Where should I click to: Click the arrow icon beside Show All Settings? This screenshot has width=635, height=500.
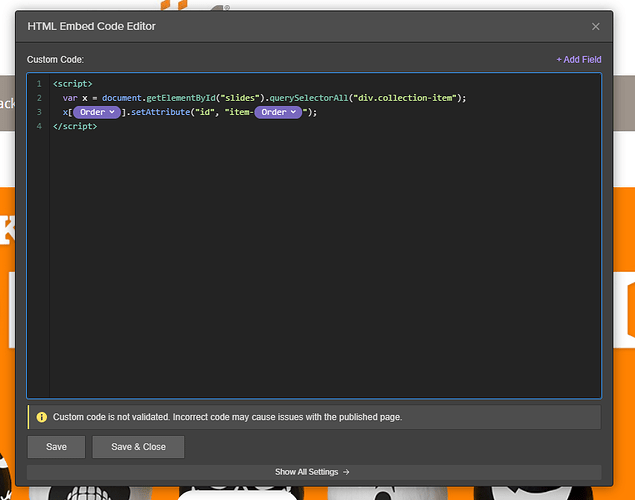point(346,472)
